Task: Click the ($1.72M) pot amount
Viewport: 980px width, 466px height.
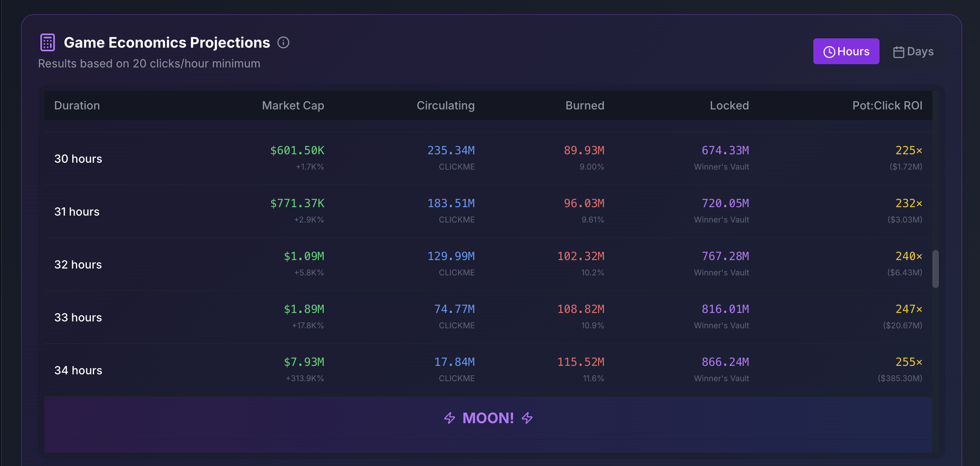Action: click(906, 167)
